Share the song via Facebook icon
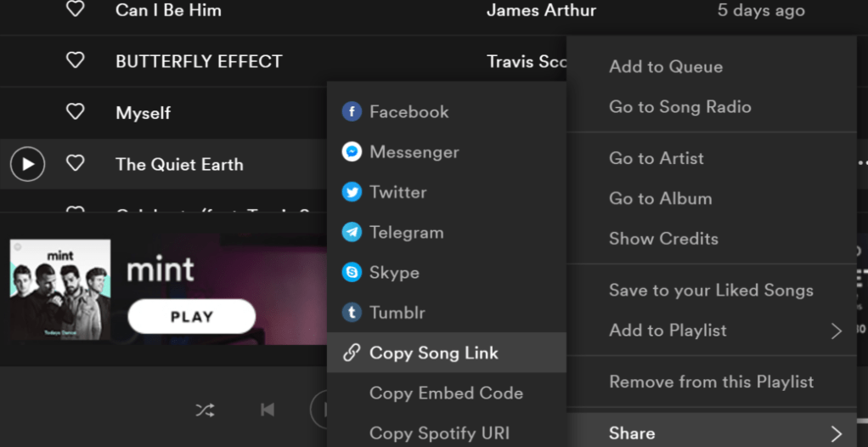The width and height of the screenshot is (868, 447). (352, 112)
